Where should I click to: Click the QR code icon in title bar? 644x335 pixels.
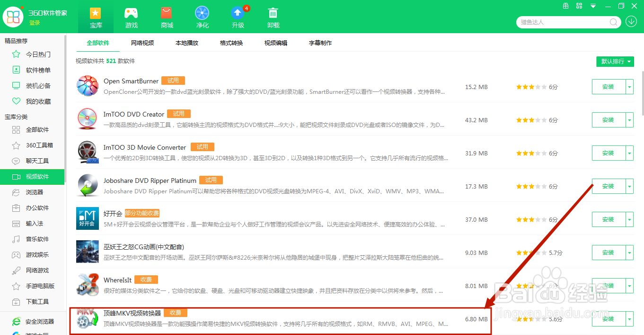[x=579, y=6]
